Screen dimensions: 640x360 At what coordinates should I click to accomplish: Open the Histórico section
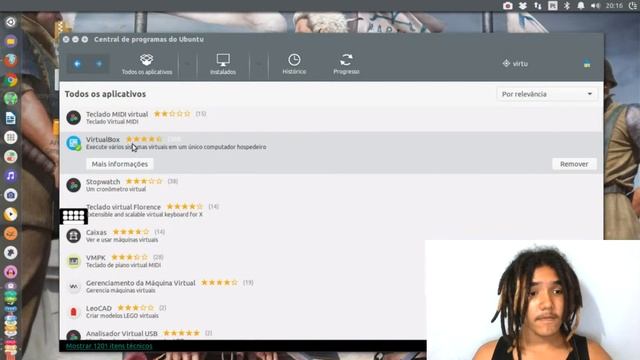tap(294, 64)
